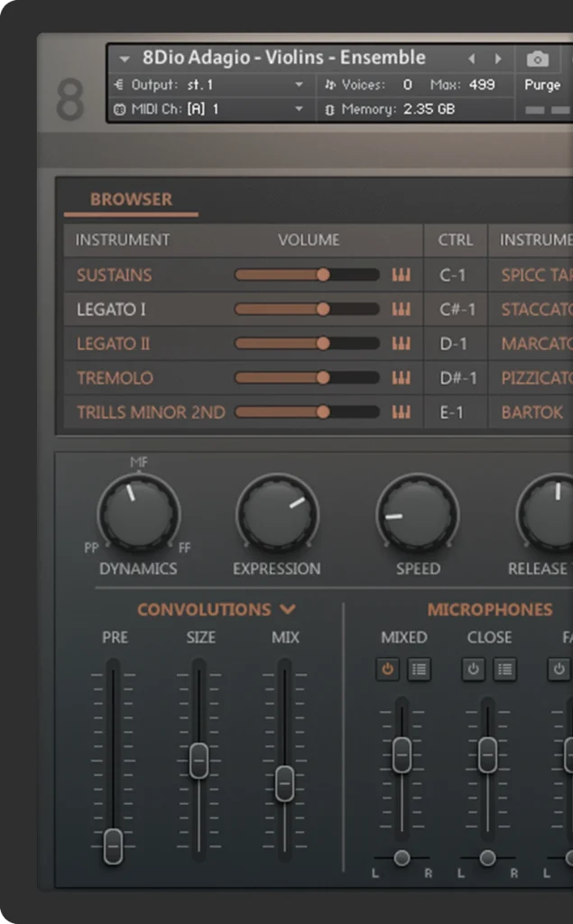This screenshot has height=924, width=573.
Task: Switch to the BROWSER tab
Action: [x=131, y=199]
